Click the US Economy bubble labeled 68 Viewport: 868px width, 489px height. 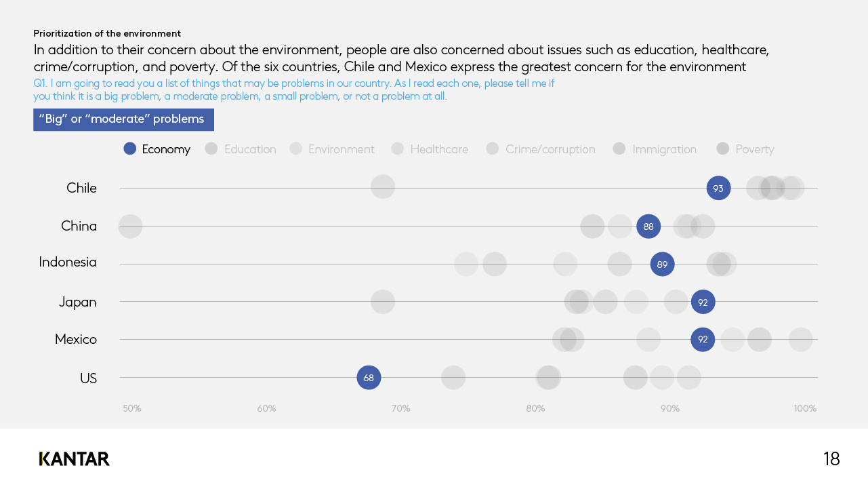[x=369, y=378]
